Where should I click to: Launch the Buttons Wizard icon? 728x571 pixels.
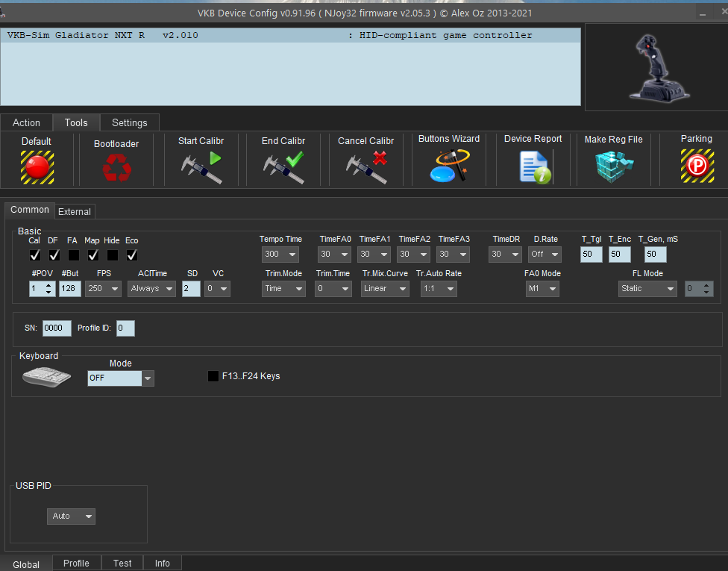coord(450,166)
